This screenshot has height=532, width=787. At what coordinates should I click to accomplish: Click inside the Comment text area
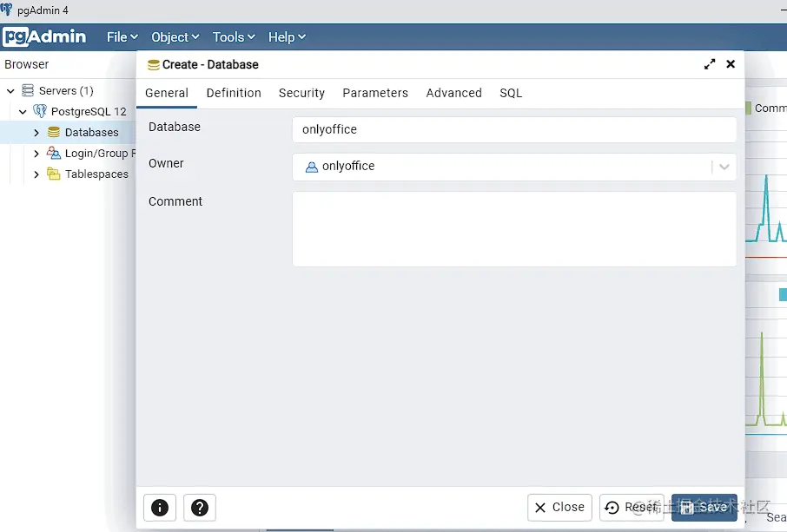click(514, 228)
